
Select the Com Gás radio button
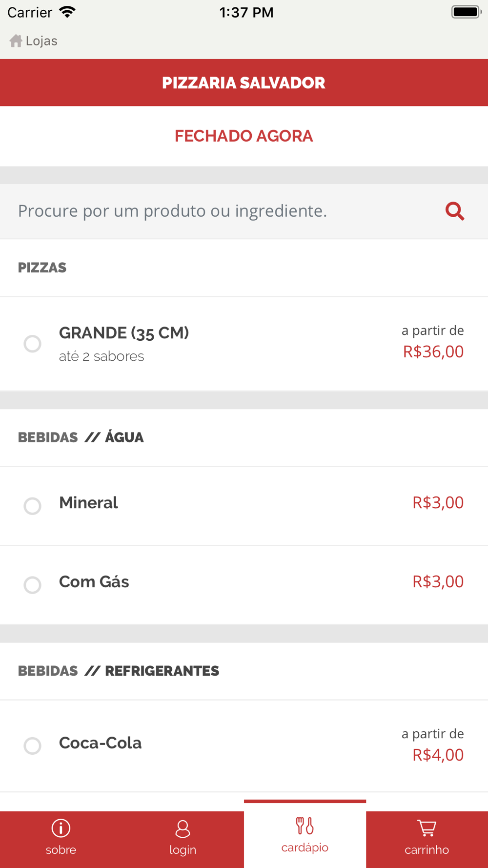pyautogui.click(x=33, y=585)
